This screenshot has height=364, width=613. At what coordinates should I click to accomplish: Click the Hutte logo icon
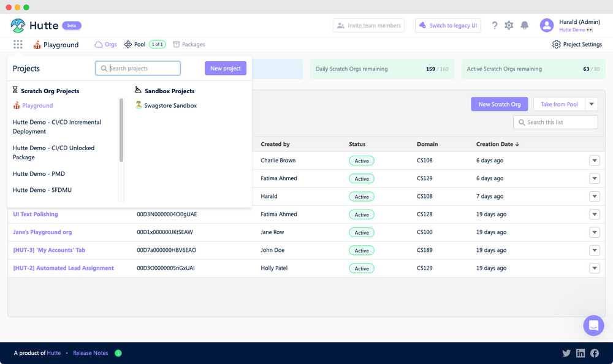tap(18, 25)
